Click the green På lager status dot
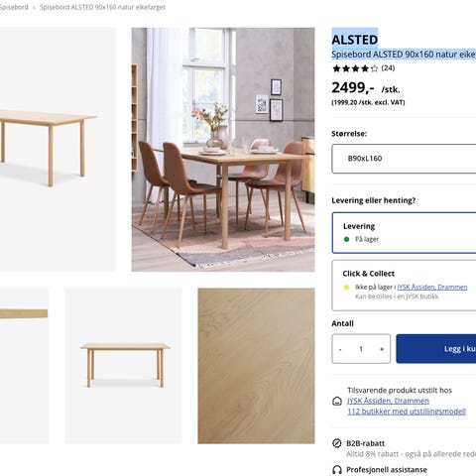This screenshot has width=476, height=476. click(346, 239)
